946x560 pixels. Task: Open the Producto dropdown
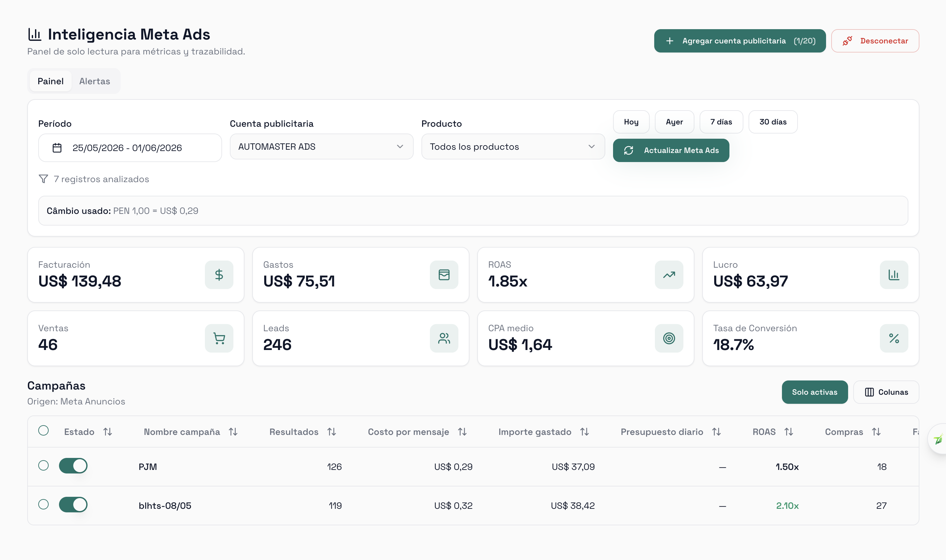point(513,146)
